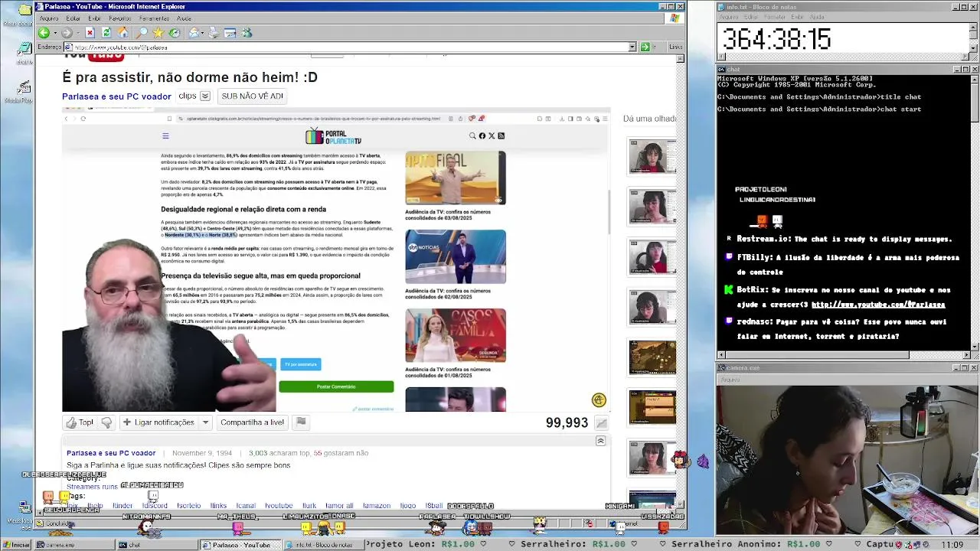Click the Compartilha a live! button
The image size is (980, 551).
point(252,422)
